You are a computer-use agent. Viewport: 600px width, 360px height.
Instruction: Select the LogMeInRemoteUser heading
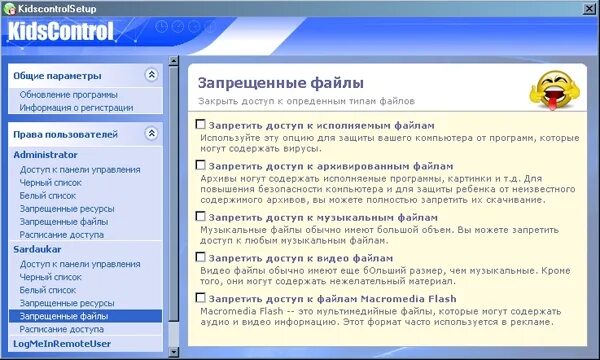(x=62, y=344)
